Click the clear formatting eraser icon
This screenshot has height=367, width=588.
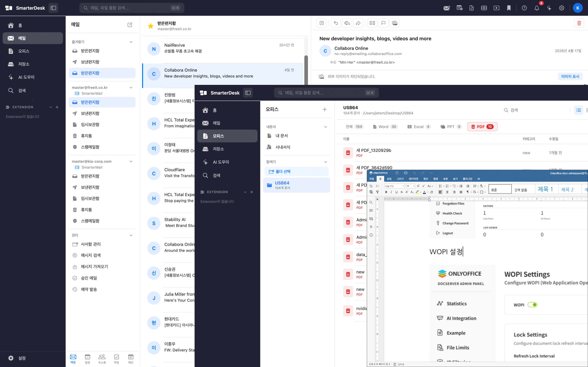point(432,192)
